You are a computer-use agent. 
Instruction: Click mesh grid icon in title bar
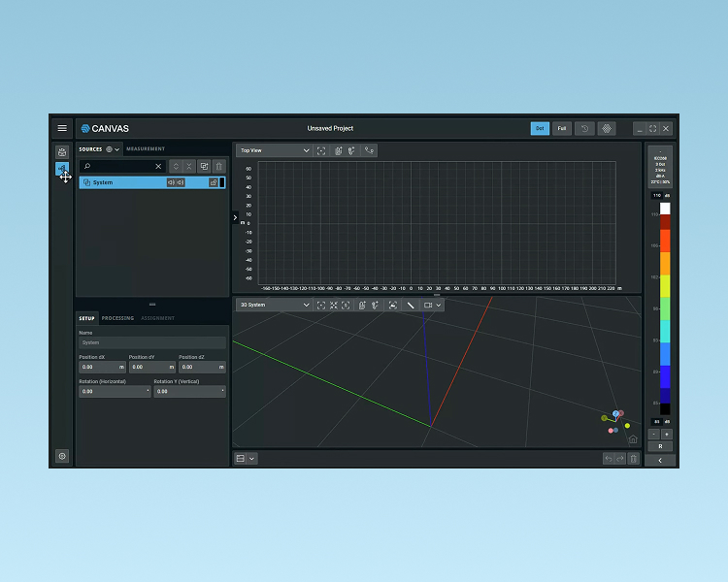pos(607,129)
